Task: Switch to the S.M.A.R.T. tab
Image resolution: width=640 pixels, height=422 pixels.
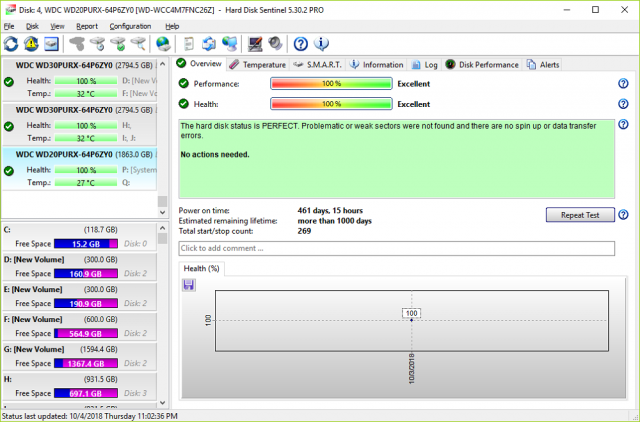Action: (x=317, y=64)
